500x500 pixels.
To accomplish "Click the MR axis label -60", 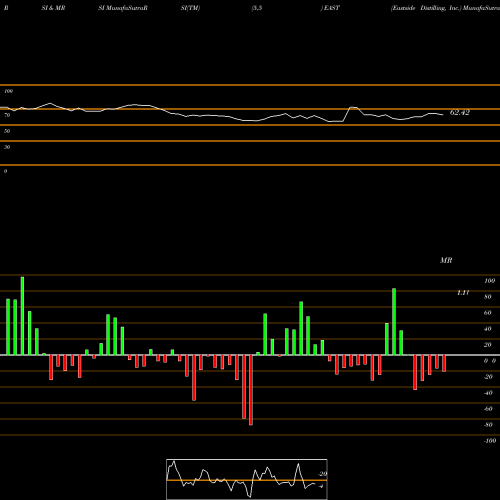I will pyautogui.click(x=488, y=409).
